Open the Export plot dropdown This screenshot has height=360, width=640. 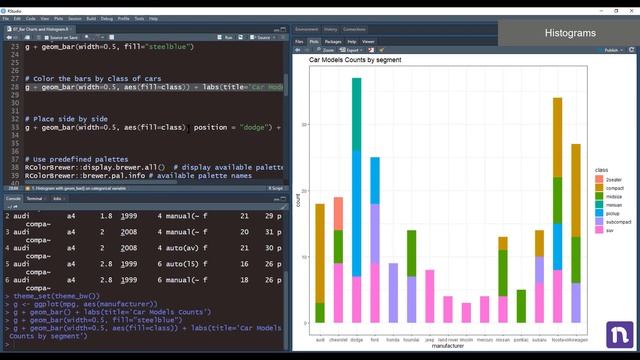tap(351, 50)
